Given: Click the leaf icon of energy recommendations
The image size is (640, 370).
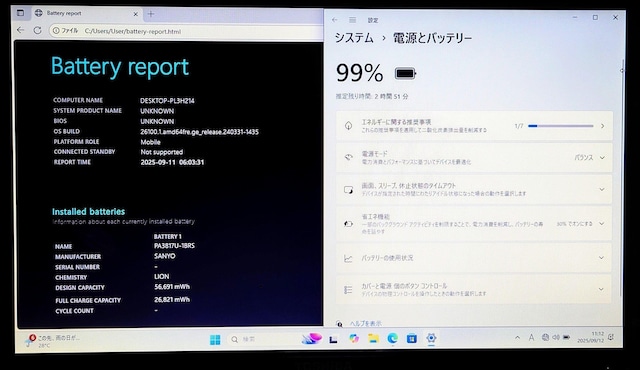Looking at the screenshot, I should coord(348,126).
